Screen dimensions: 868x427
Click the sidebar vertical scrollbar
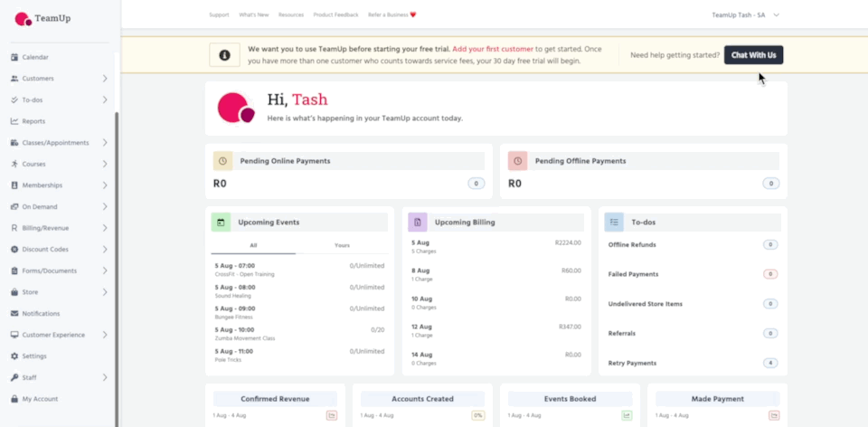click(117, 262)
